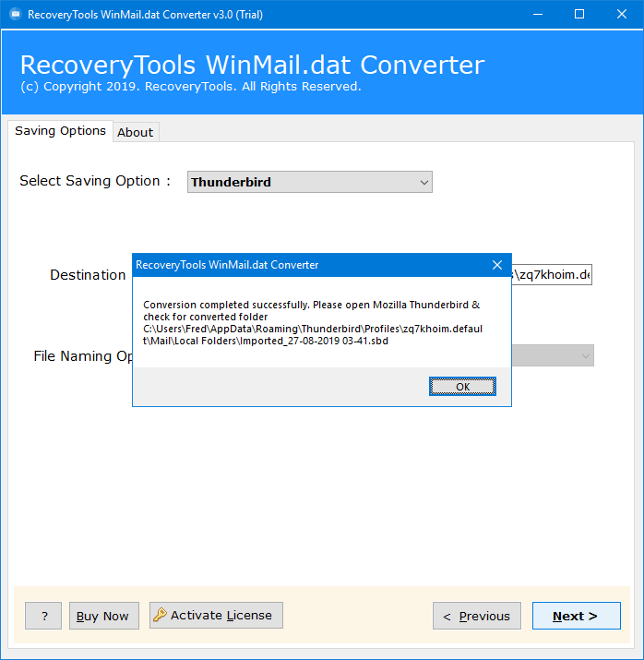Click the 'Select Saving Option :' label
This screenshot has height=660, width=644.
95,181
